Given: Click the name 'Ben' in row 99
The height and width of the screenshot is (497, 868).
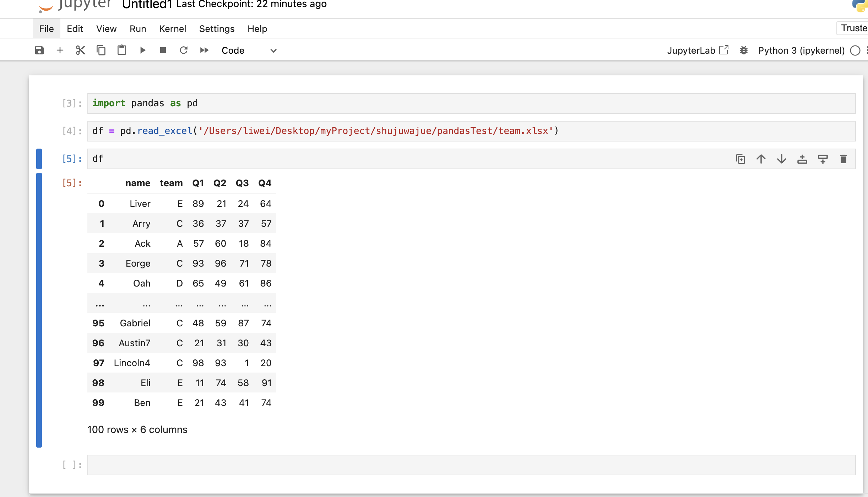Looking at the screenshot, I should point(142,403).
